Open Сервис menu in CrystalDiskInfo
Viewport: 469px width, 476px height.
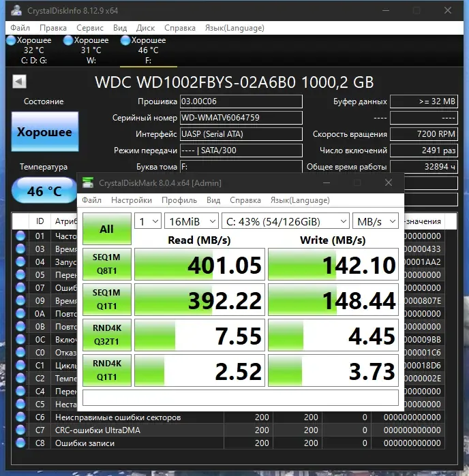(90, 28)
